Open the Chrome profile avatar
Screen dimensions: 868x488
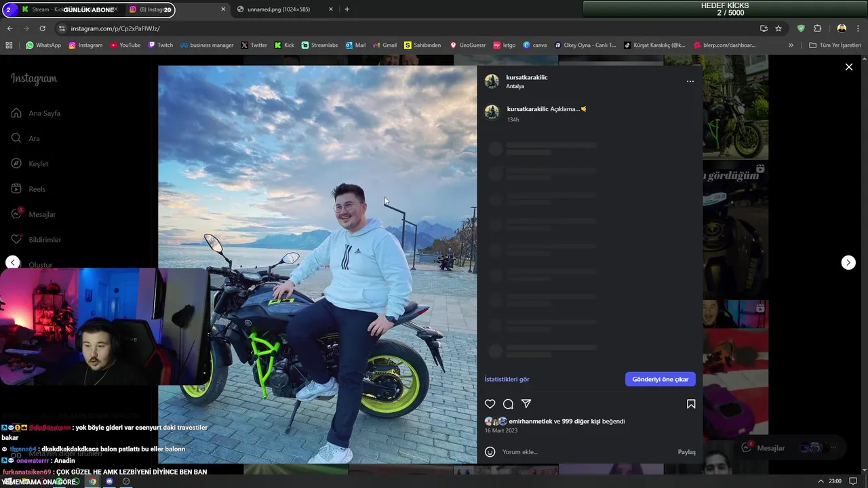click(842, 28)
